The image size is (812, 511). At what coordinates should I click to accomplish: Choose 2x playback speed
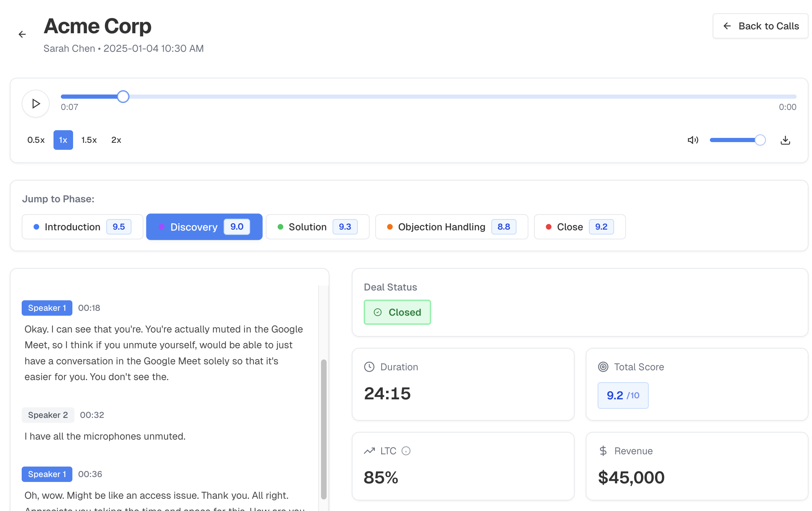tap(116, 140)
